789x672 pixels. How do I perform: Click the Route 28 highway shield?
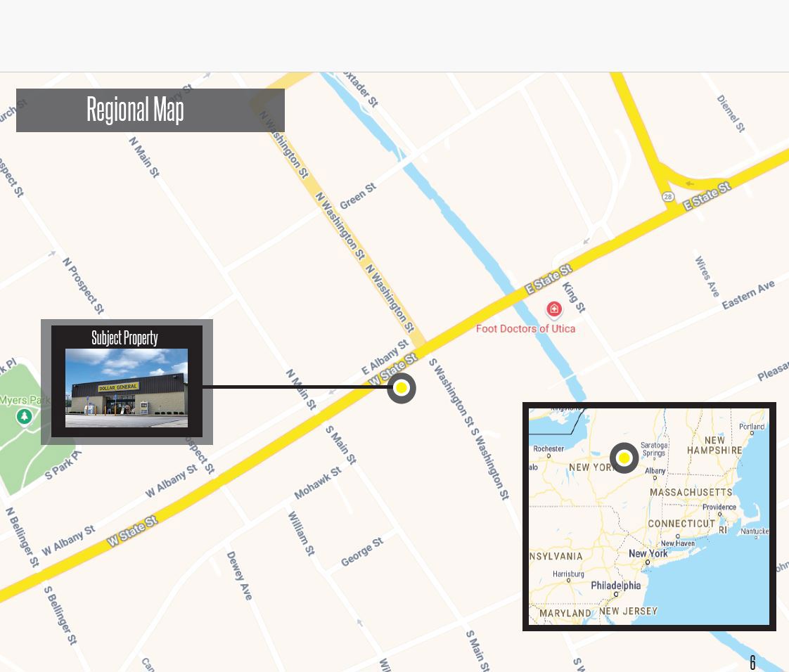pyautogui.click(x=668, y=197)
